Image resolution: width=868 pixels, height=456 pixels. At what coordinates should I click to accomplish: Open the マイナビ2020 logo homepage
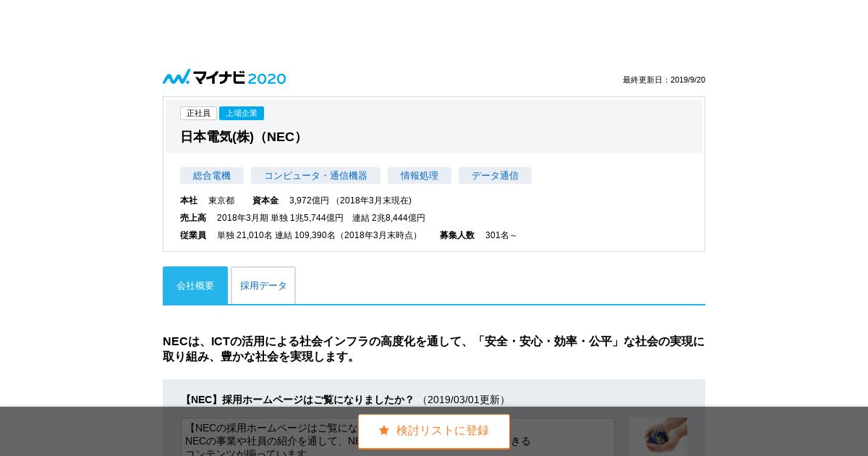(224, 77)
